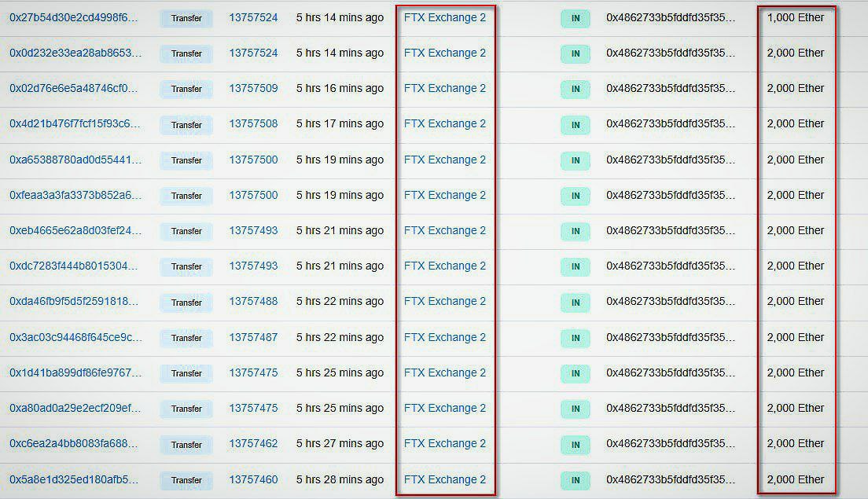Open block 13757493 in the 0xdc7283f4 row
This screenshot has height=499, width=868.
pyautogui.click(x=253, y=266)
